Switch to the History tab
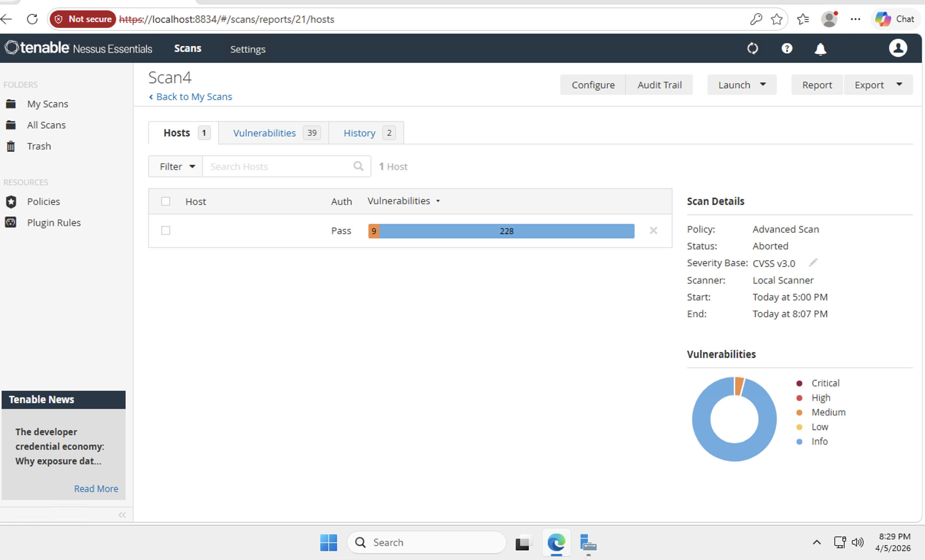Screen dimensions: 925x560 359,133
